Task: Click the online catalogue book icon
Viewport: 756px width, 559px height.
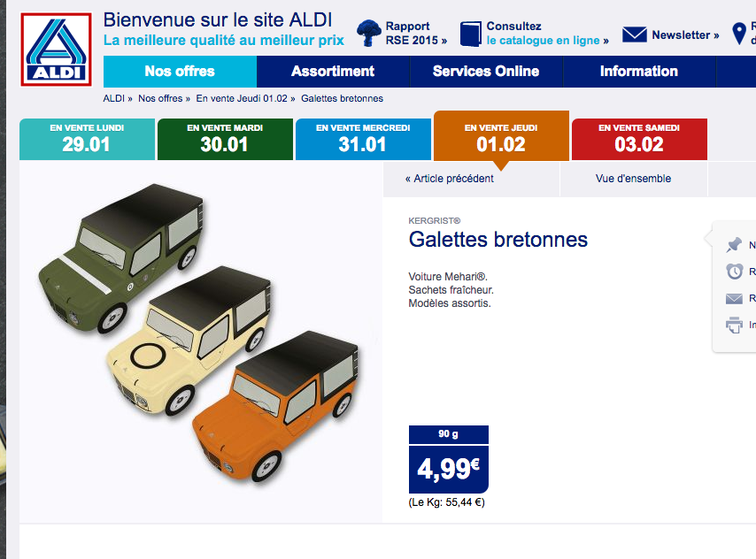Action: (471, 34)
